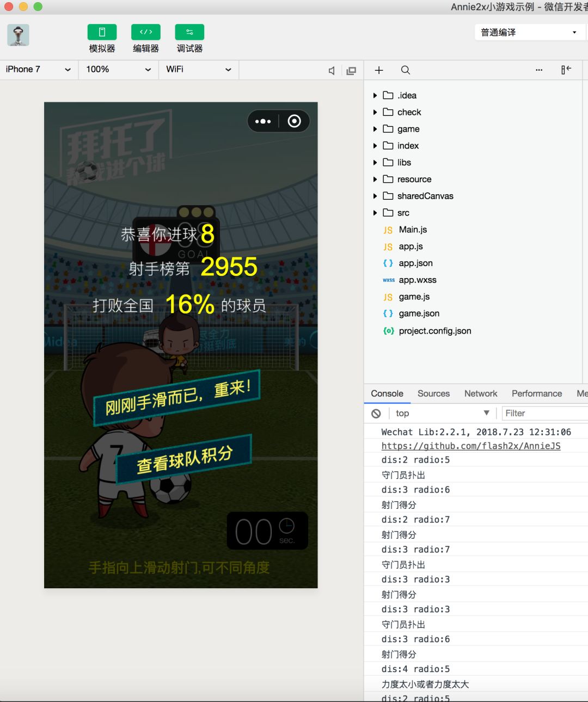Click the console Filter input field
The width and height of the screenshot is (588, 702).
(544, 414)
